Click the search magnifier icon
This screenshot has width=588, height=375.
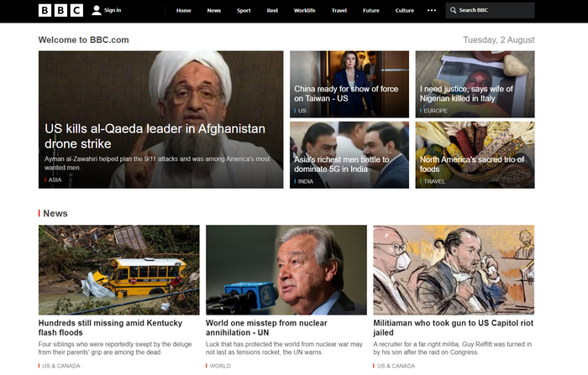coord(453,11)
